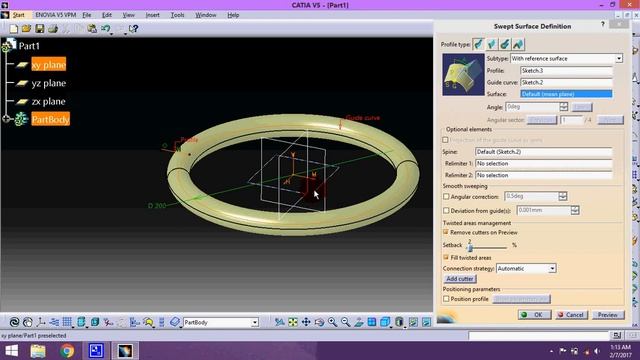Confirm the swept surface with OK
640x360 pixels.
tap(534, 315)
